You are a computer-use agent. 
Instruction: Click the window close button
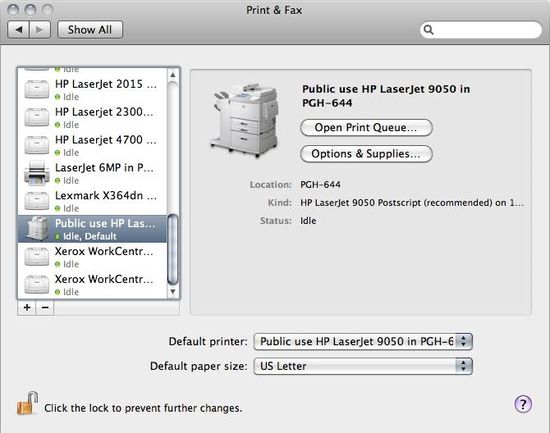[x=13, y=9]
